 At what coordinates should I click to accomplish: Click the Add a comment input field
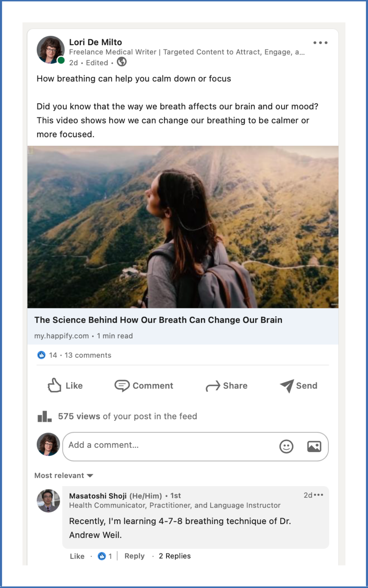click(147, 445)
